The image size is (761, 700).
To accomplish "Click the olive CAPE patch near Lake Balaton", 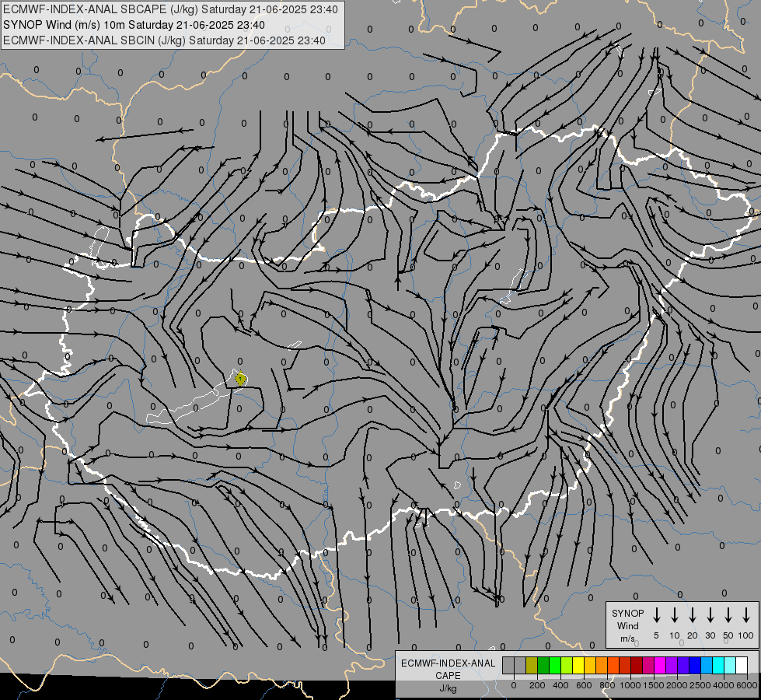I will (240, 379).
